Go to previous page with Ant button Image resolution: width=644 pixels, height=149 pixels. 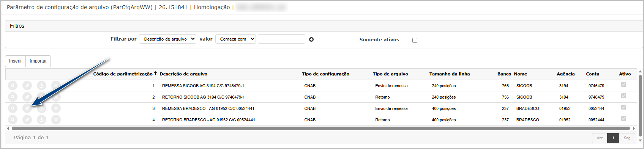point(600,138)
